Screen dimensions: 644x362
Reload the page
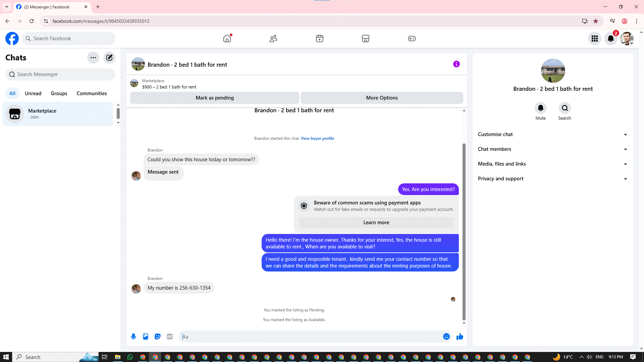[x=32, y=21]
